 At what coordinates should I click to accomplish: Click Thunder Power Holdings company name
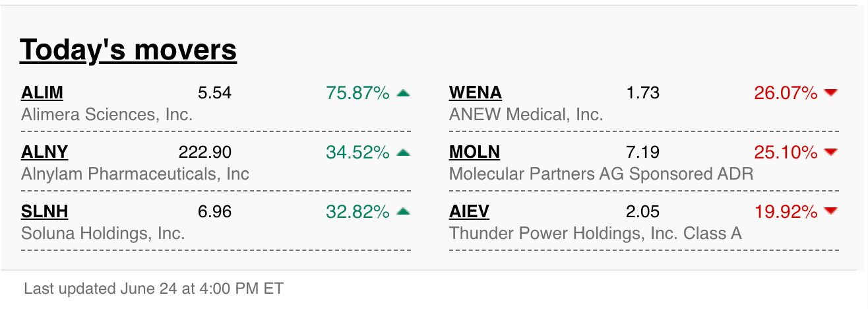[x=596, y=234]
